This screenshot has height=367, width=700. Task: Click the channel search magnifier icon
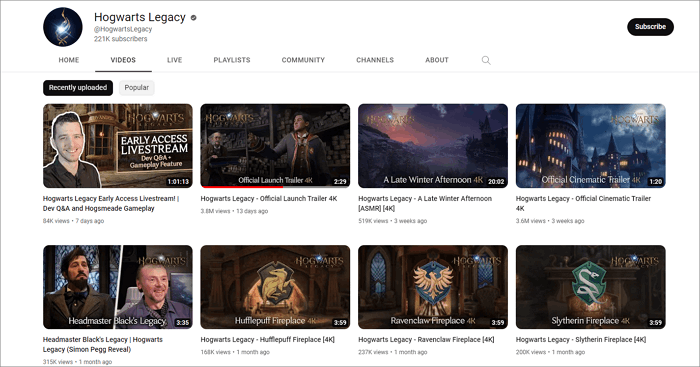point(486,60)
